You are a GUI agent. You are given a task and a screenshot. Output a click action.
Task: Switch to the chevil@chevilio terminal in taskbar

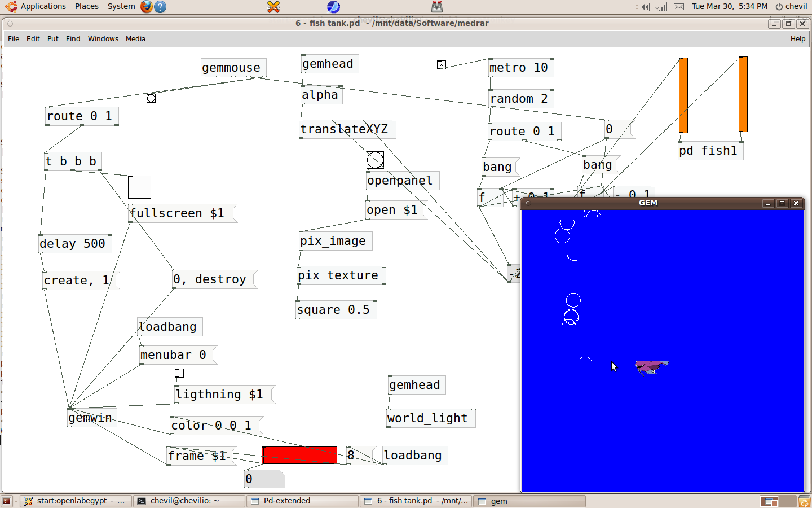tap(189, 501)
